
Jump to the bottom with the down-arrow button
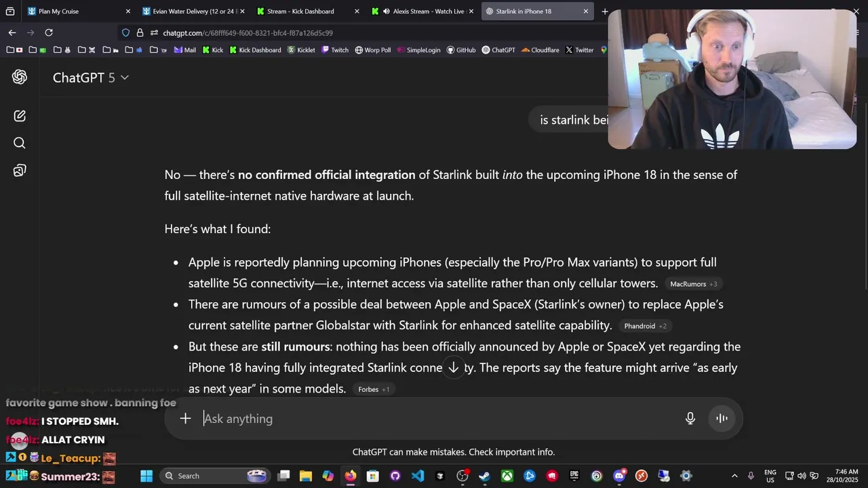tap(454, 367)
